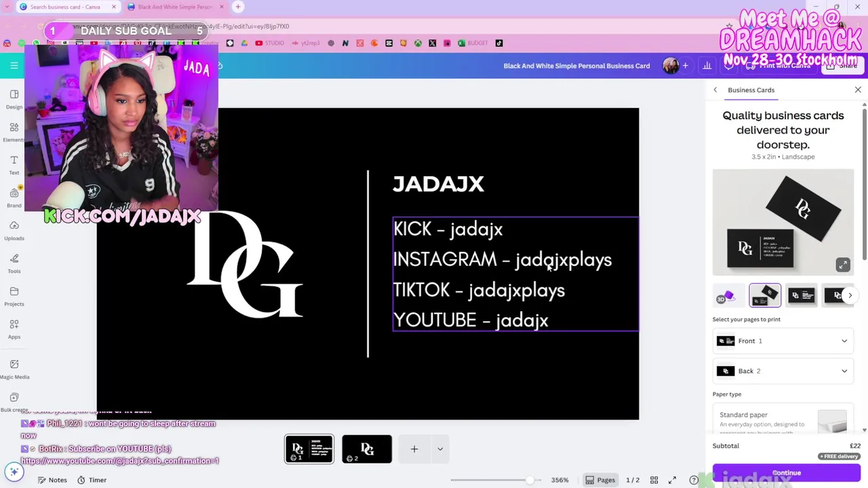868x488 pixels.
Task: Expand the Back 2 page dropdown
Action: click(x=783, y=371)
